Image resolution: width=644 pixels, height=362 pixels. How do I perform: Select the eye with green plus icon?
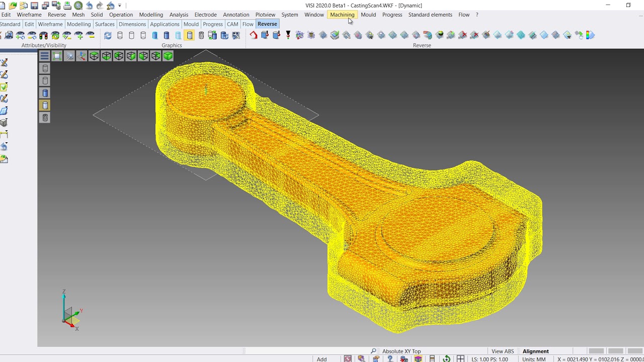pos(79,35)
